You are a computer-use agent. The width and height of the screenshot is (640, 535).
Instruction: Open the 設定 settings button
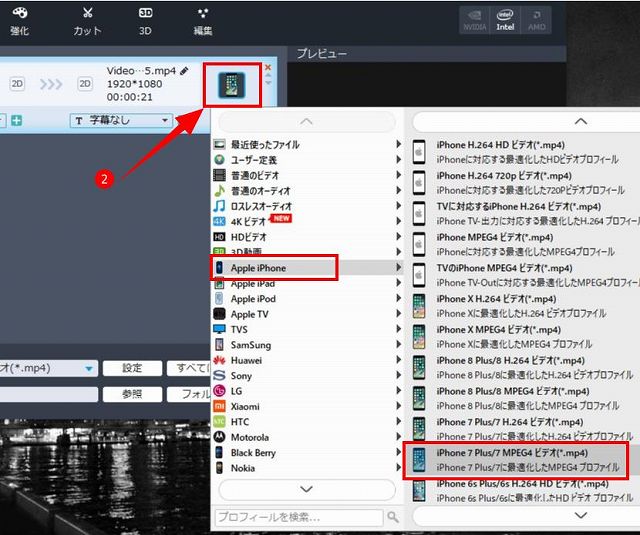click(x=132, y=368)
